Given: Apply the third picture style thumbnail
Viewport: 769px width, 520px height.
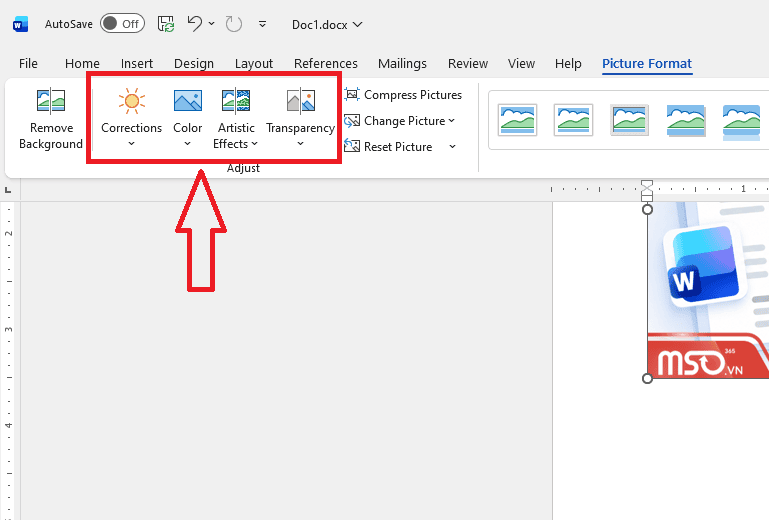Looking at the screenshot, I should click(x=629, y=120).
